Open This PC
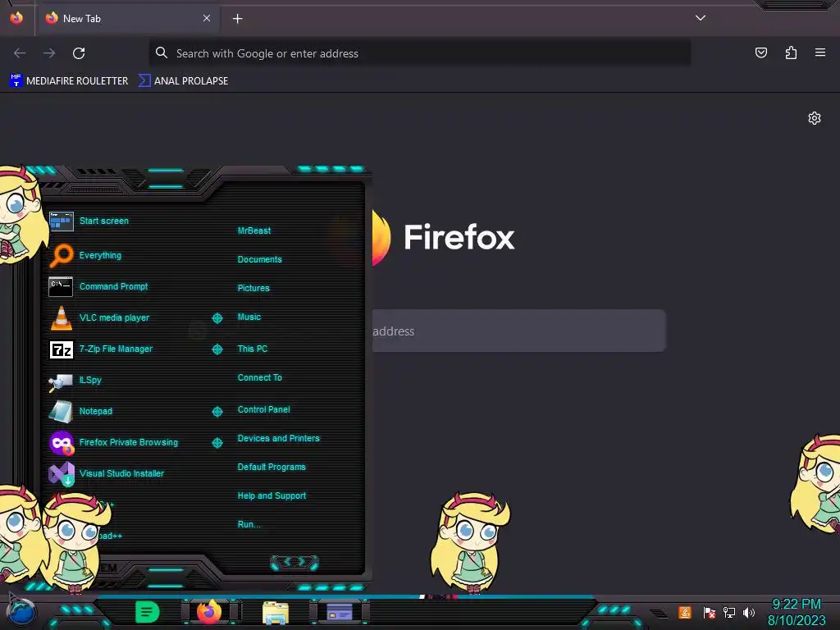The width and height of the screenshot is (840, 630). point(253,349)
